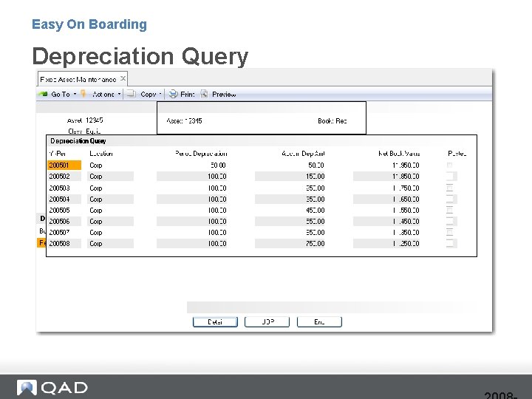Click the 50.00 period depreciation value

click(x=218, y=166)
